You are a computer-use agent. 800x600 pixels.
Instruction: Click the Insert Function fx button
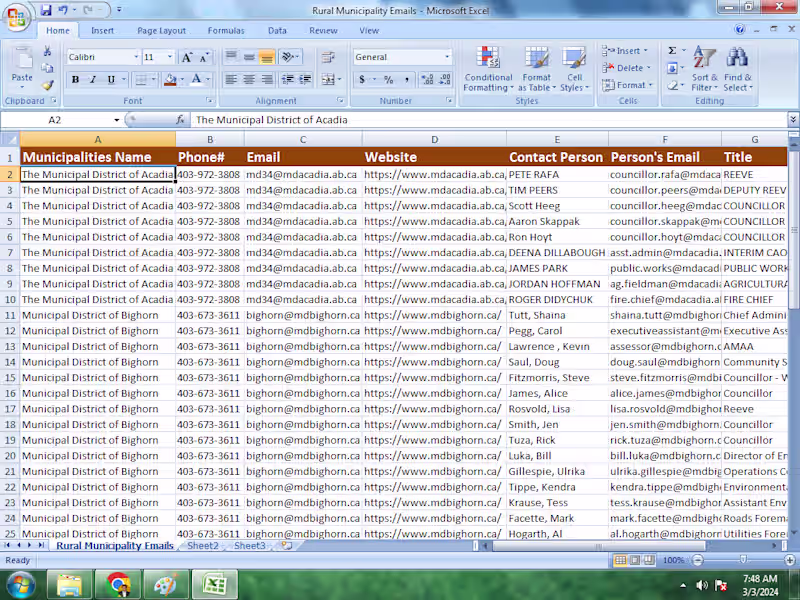pos(180,120)
